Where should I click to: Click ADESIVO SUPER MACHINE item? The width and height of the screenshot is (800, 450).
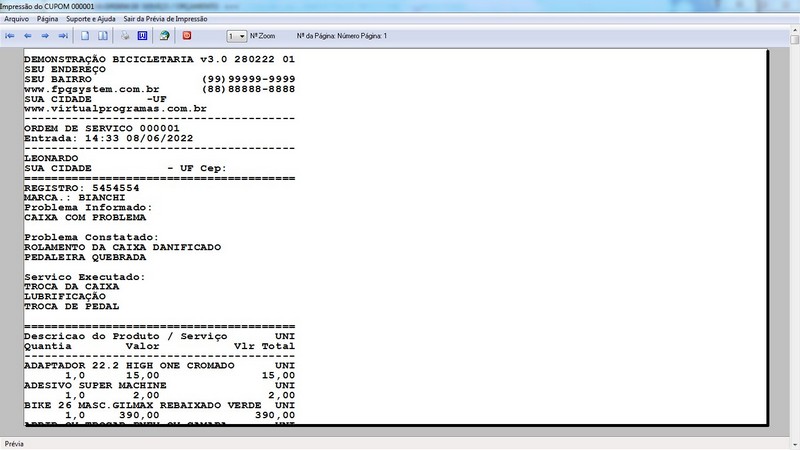95,386
